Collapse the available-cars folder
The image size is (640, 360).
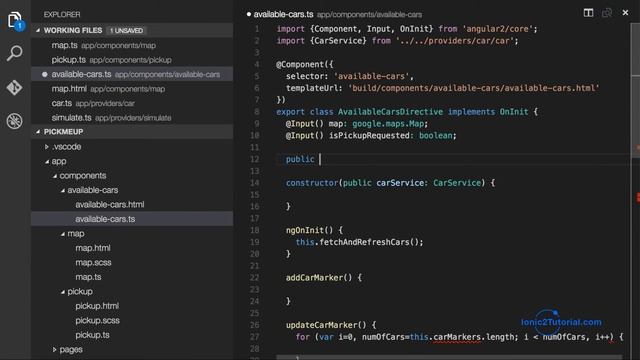(62, 190)
